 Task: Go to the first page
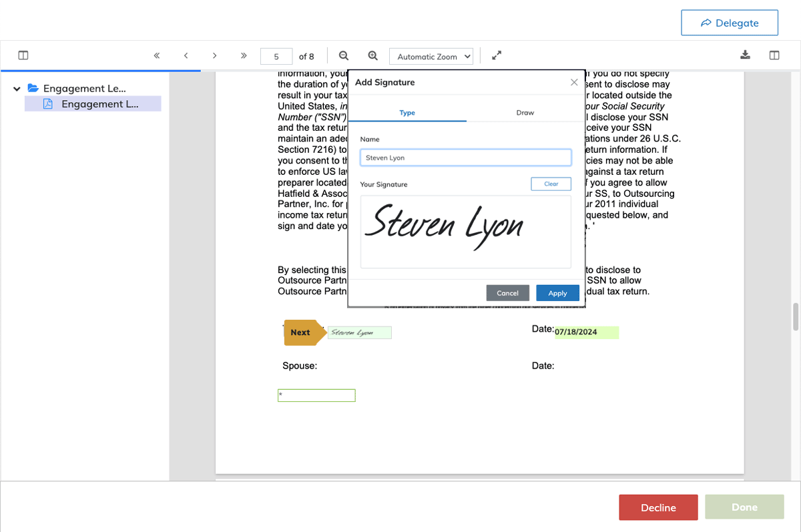(x=157, y=56)
